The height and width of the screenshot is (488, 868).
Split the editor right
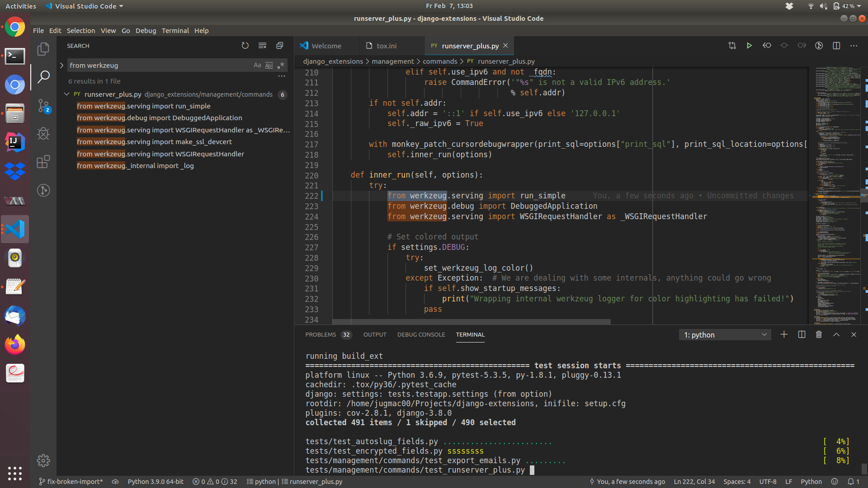(836, 46)
